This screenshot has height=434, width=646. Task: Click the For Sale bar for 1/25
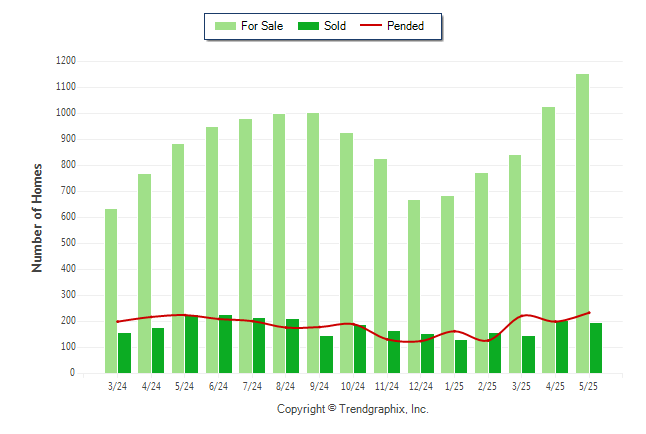[447, 284]
